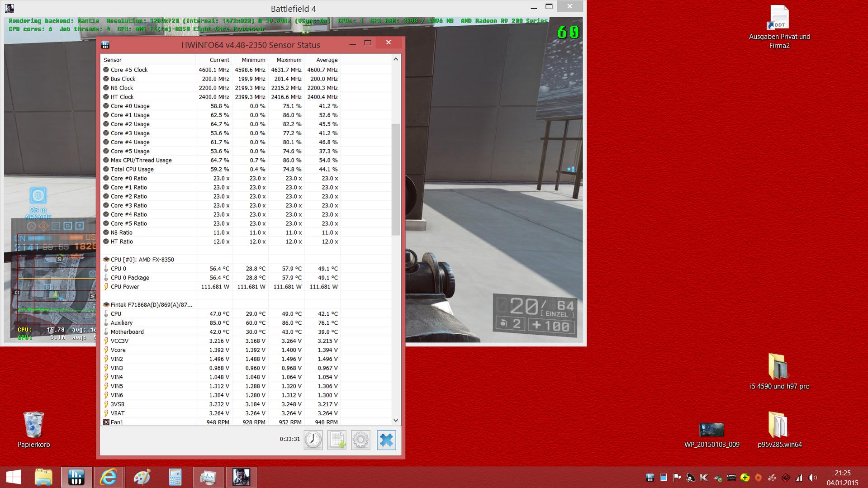Select the 'CPU [#0]: AMD FX-8350' group row
The width and height of the screenshot is (868, 488).
pyautogui.click(x=246, y=260)
